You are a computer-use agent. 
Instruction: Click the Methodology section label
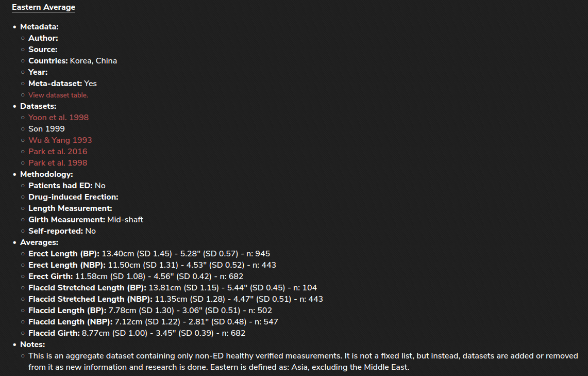46,174
